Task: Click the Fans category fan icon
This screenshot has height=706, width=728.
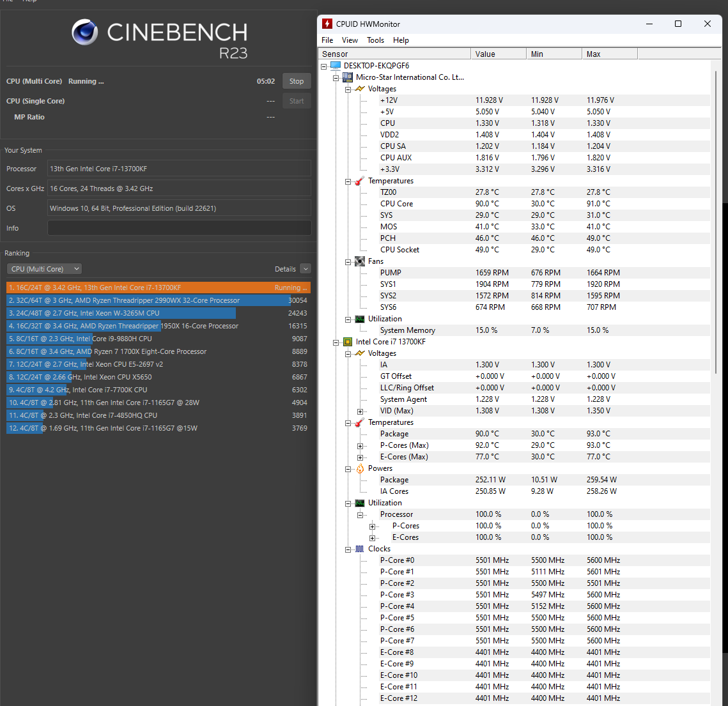Action: coord(360,261)
